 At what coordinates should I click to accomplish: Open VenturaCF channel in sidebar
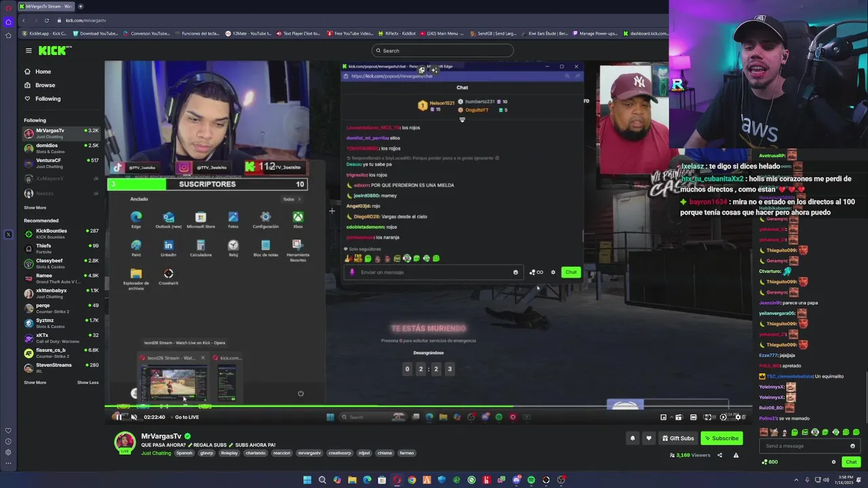[x=61, y=163]
